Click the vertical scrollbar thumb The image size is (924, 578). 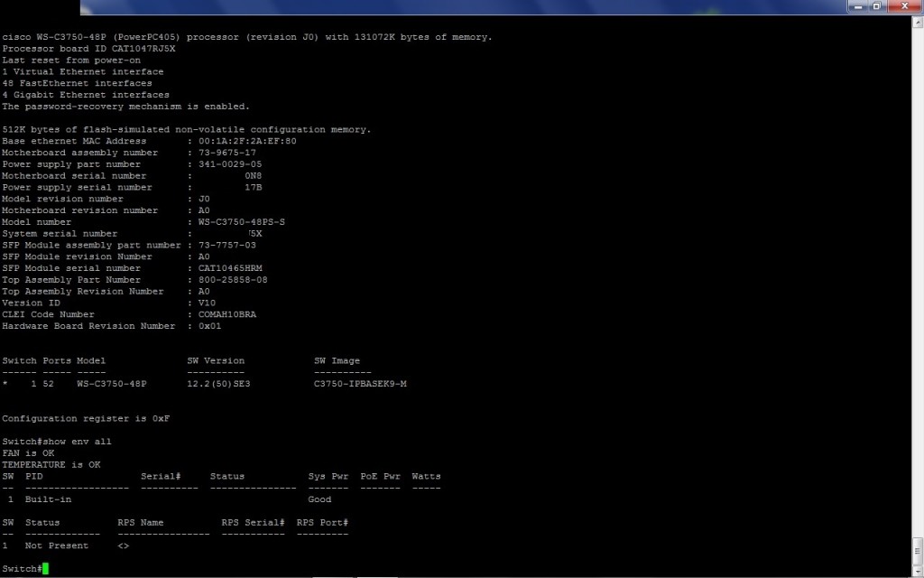tap(917, 548)
